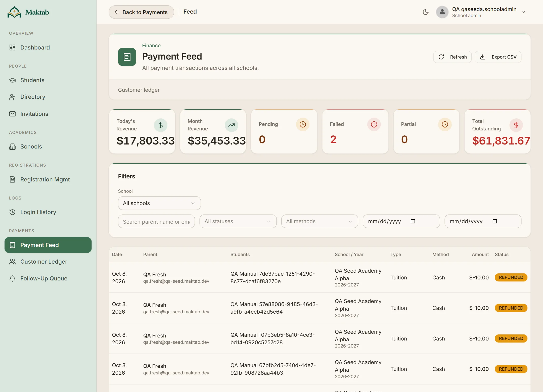Click the Payment Feed receipt icon in header
The image size is (543, 392).
tap(127, 57)
